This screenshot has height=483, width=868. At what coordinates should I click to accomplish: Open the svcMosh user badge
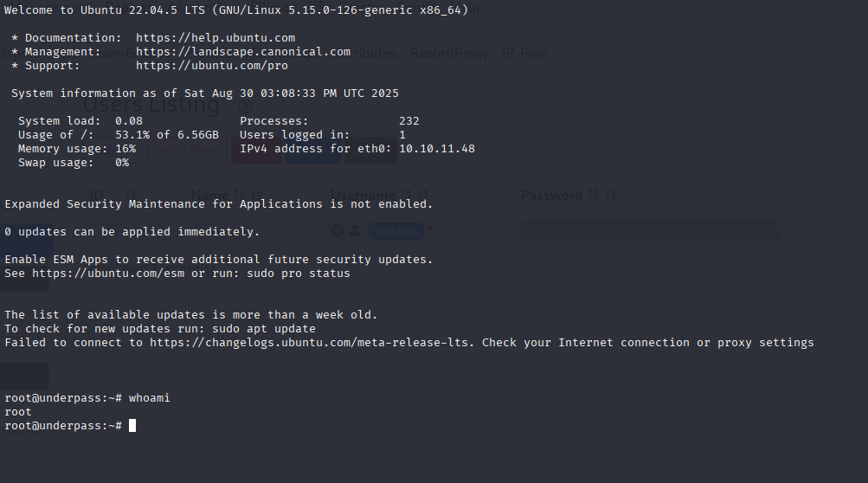pyautogui.click(x=396, y=231)
